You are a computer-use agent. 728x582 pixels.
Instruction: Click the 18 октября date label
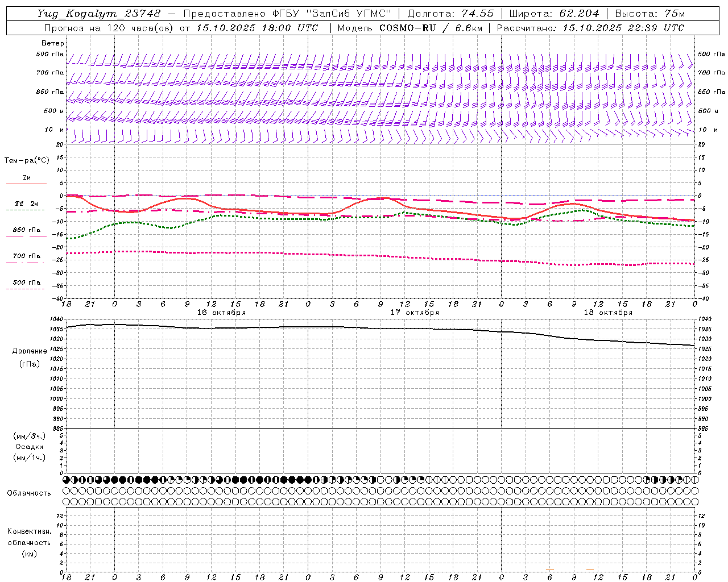click(608, 313)
